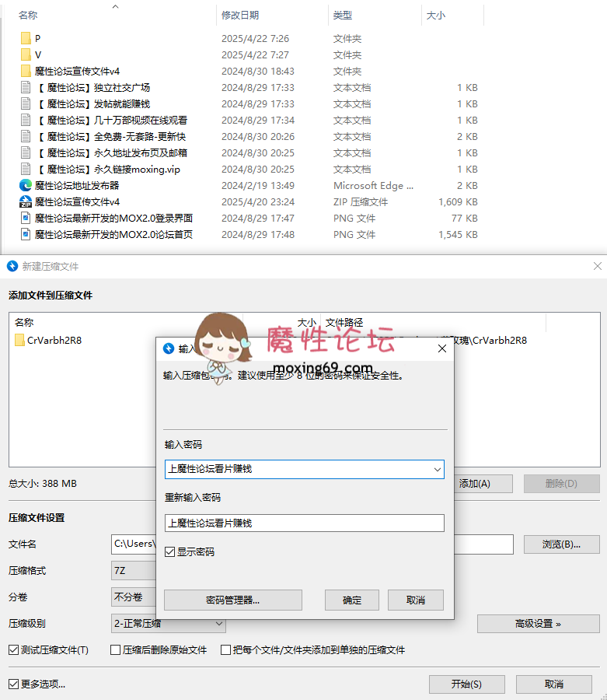The image size is (607, 700).
Task: Click the 名称 header in compress list
Action: click(24, 322)
